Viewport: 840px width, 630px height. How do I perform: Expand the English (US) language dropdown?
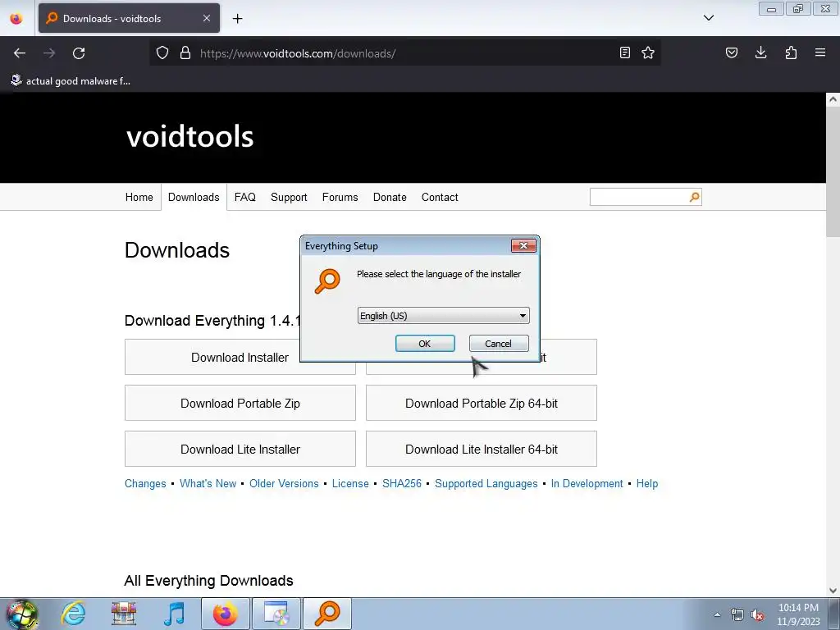click(x=444, y=316)
